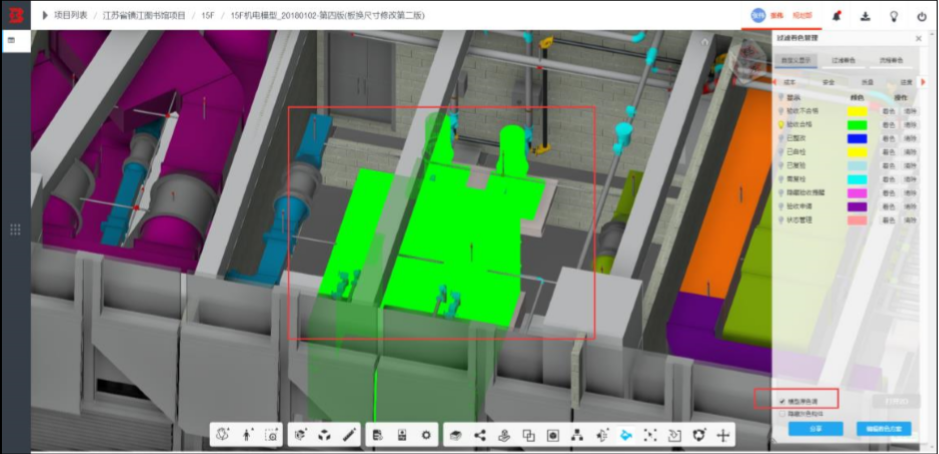Click the dark blue color swatch
Viewport: 939px width, 454px height.
coord(857,139)
